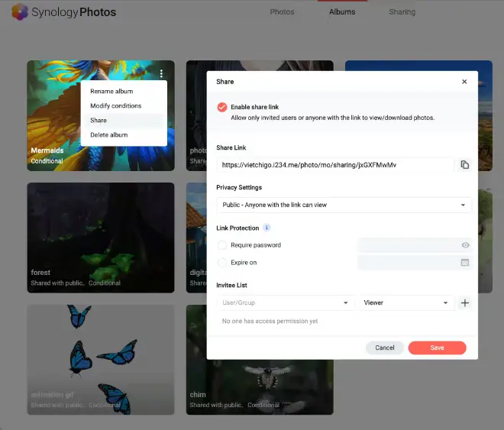504x430 pixels.
Task: Copy the share link to clipboard
Action: (x=464, y=164)
